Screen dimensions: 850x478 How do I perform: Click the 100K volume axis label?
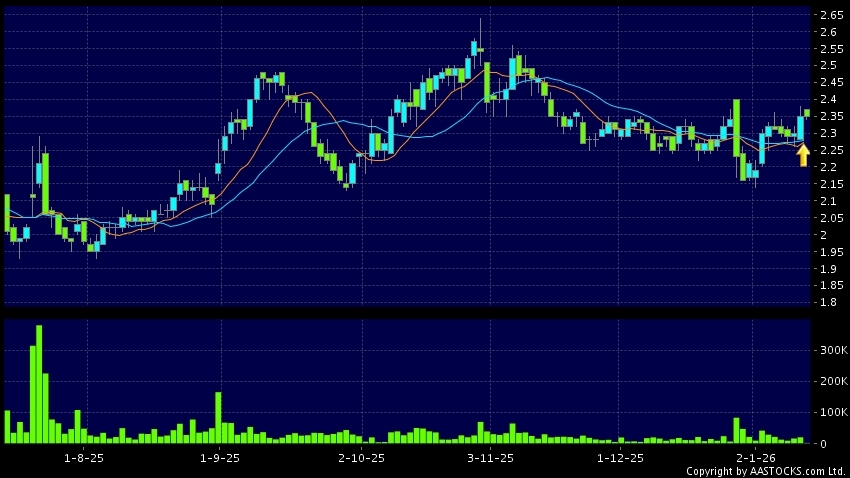coord(833,412)
